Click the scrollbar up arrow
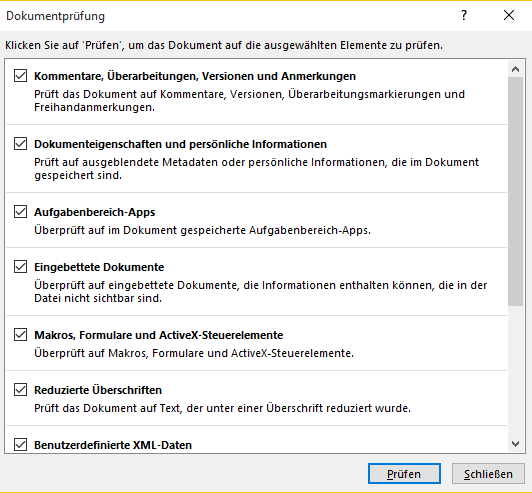The height and width of the screenshot is (493, 532). point(515,69)
